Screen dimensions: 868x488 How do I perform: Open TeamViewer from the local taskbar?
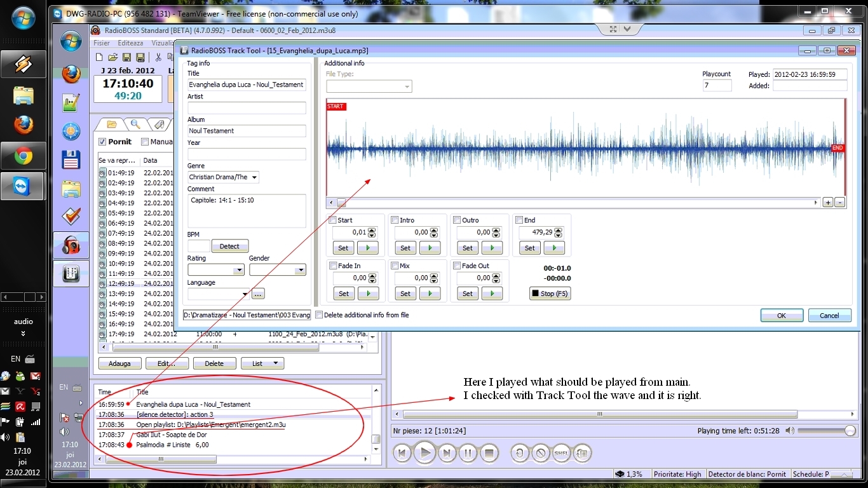(24, 186)
